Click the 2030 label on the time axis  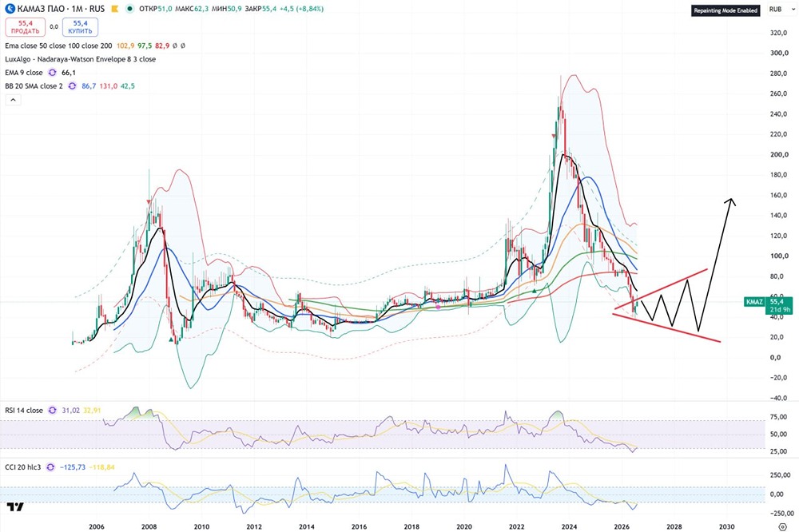(726, 526)
